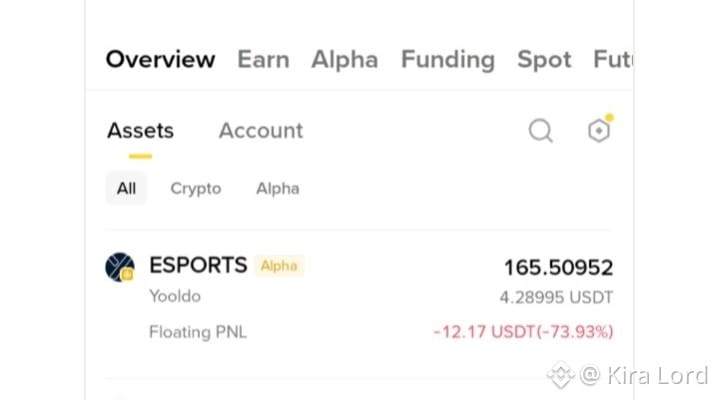The height and width of the screenshot is (400, 716).
Task: Click the ESPORTS token logo icon
Action: click(120, 267)
